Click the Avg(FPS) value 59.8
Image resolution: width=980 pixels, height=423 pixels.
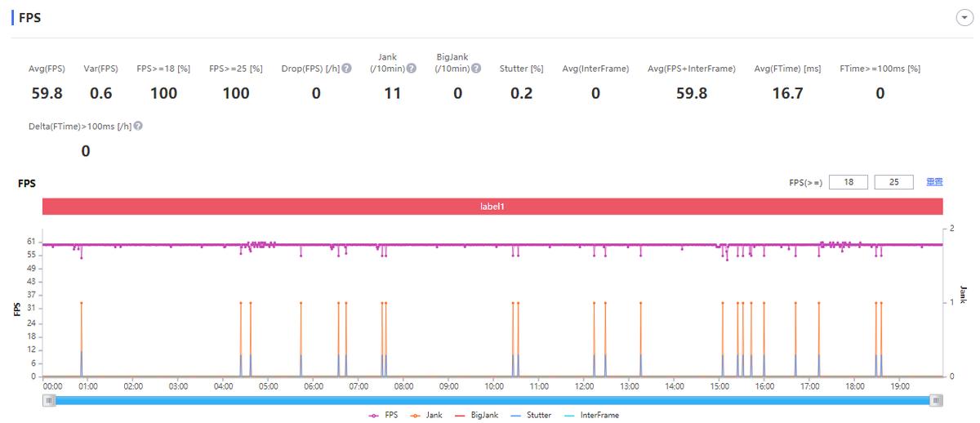47,93
